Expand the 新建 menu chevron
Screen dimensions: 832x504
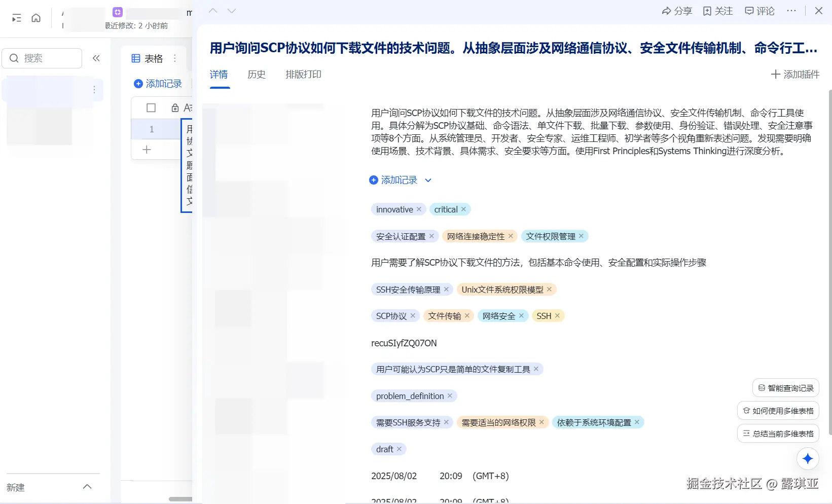(87, 487)
